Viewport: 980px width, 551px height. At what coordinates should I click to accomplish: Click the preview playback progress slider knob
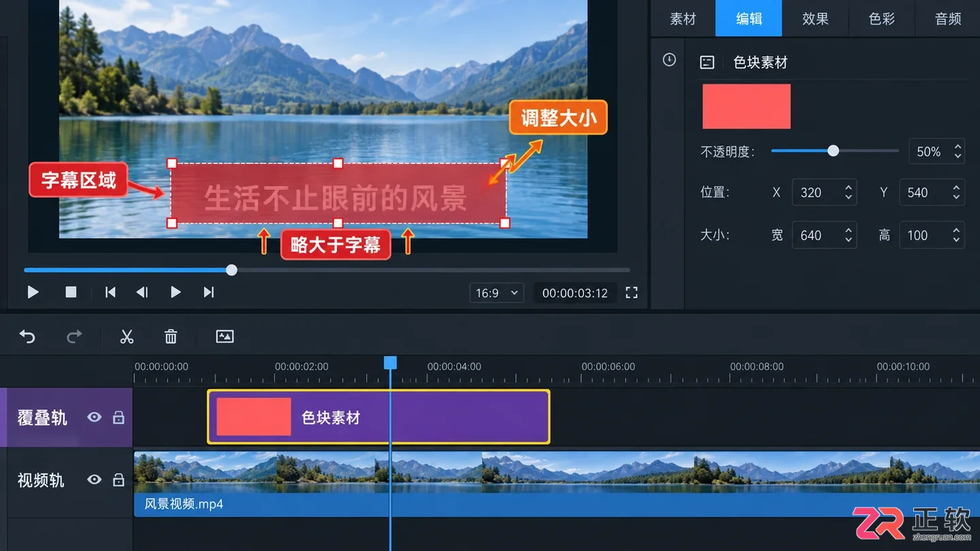[231, 270]
